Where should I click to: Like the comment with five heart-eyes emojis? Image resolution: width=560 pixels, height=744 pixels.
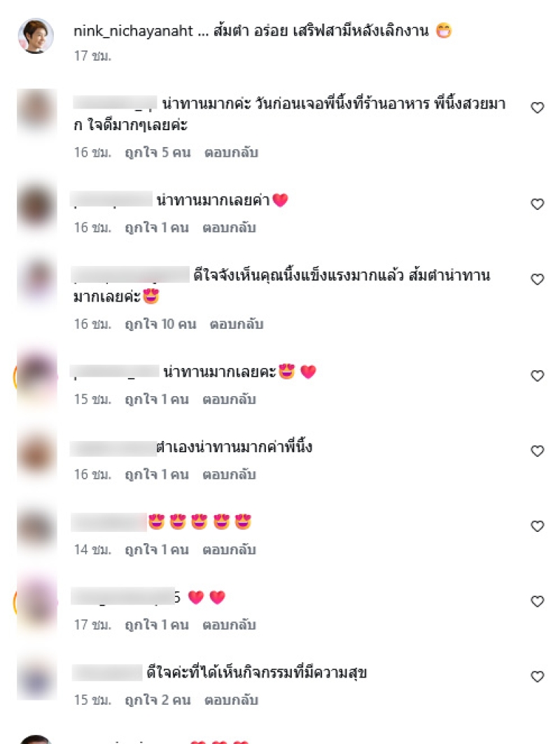[x=537, y=526]
